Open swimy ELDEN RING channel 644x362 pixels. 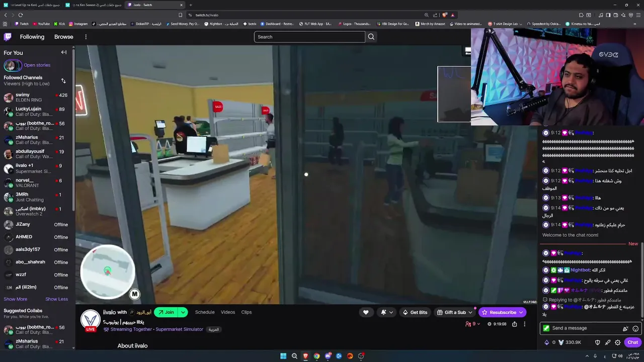click(36, 98)
